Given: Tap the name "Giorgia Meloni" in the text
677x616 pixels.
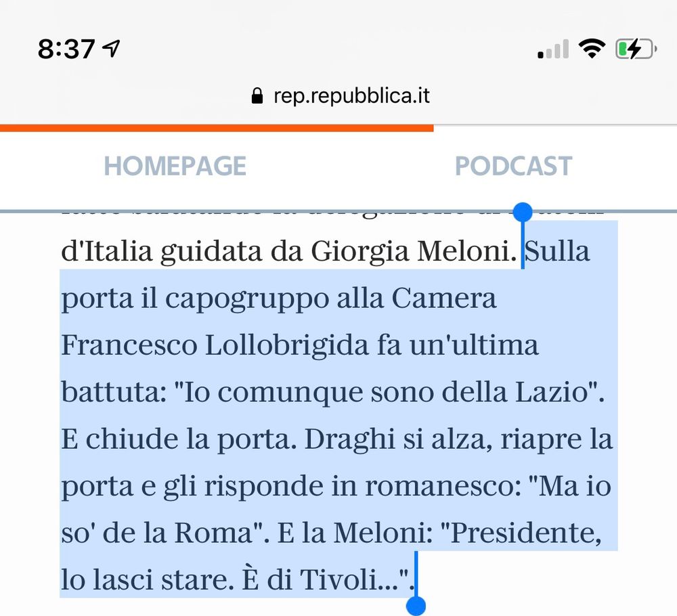Looking at the screenshot, I should [x=413, y=252].
